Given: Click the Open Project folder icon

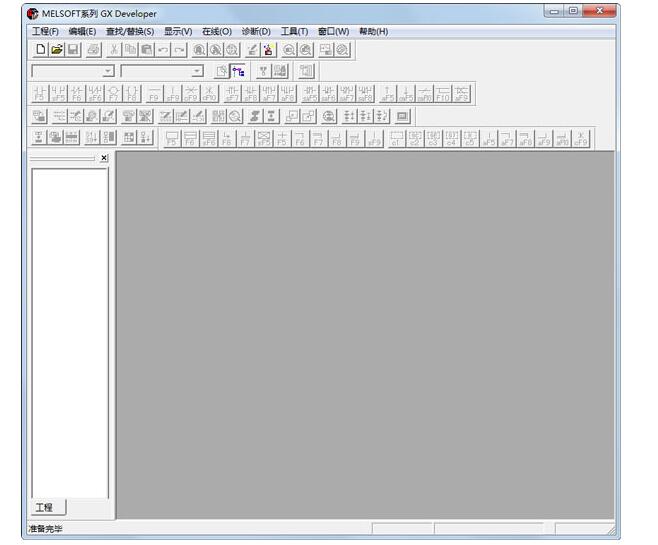Looking at the screenshot, I should click(57, 49).
